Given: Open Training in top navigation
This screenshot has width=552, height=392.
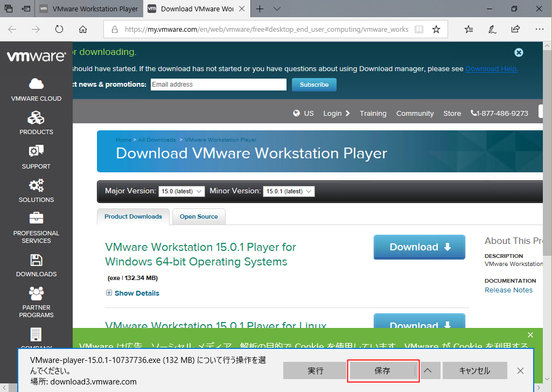Looking at the screenshot, I should [x=373, y=113].
